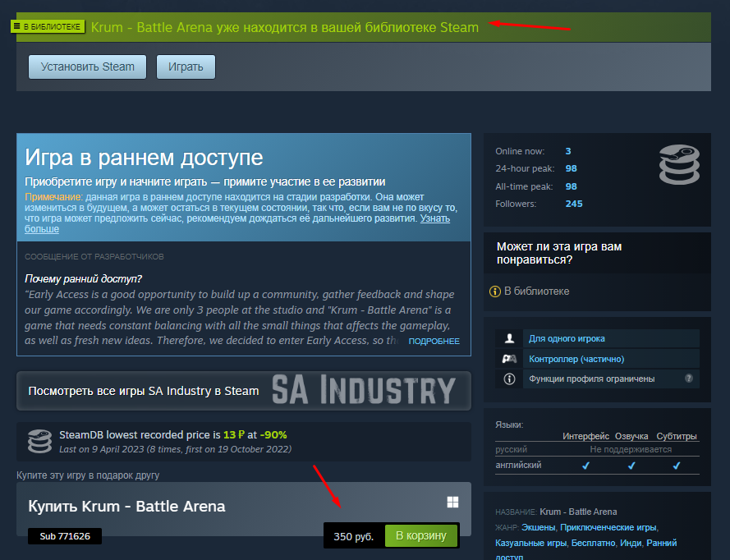This screenshot has height=560, width=730.
Task: Click the 'русский' language row
Action: [597, 449]
